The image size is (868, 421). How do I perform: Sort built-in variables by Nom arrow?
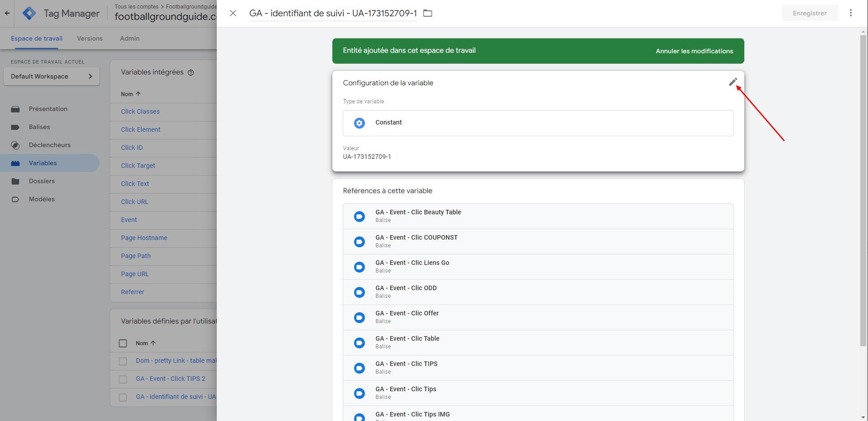coord(138,94)
